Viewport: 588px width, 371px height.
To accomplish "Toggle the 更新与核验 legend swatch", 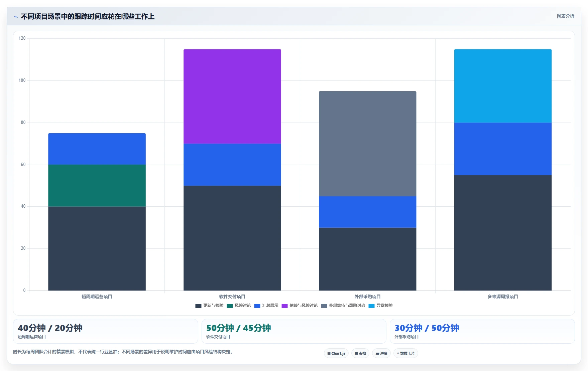I will click(x=198, y=306).
